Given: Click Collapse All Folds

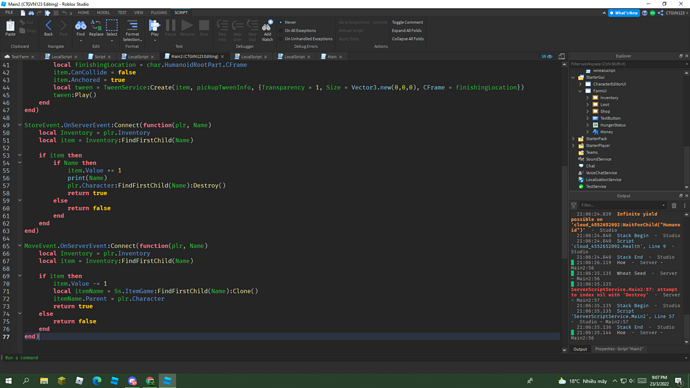Looking at the screenshot, I should (x=408, y=39).
